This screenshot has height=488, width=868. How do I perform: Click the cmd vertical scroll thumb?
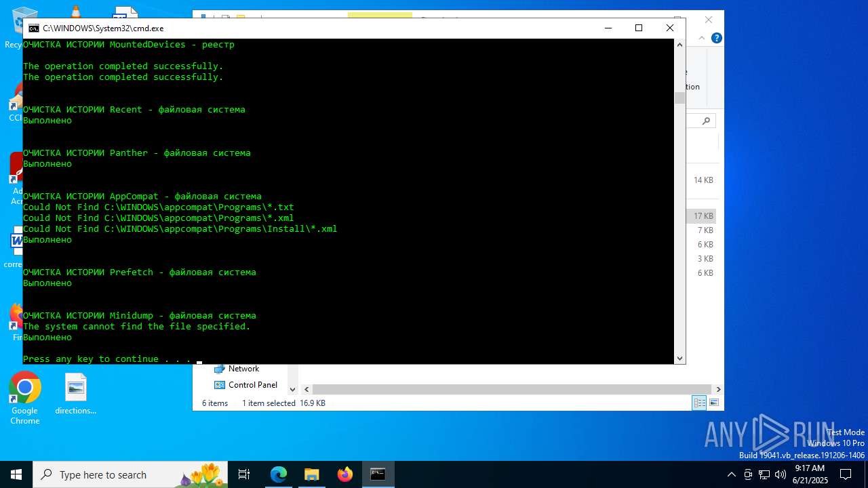[679, 98]
